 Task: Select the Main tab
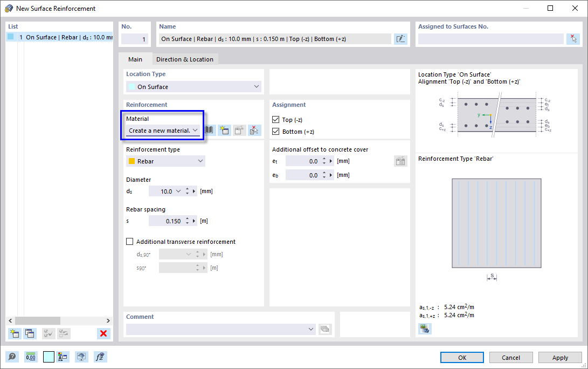[135, 59]
